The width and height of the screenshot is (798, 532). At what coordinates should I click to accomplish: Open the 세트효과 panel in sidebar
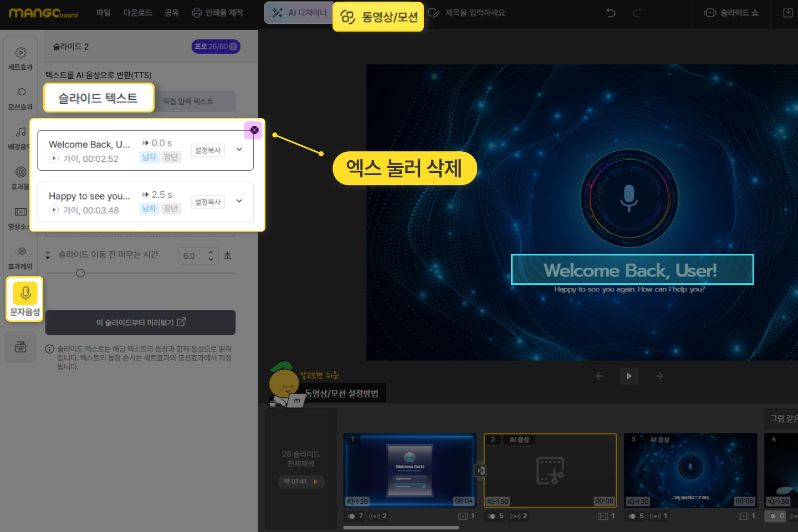coord(21,58)
